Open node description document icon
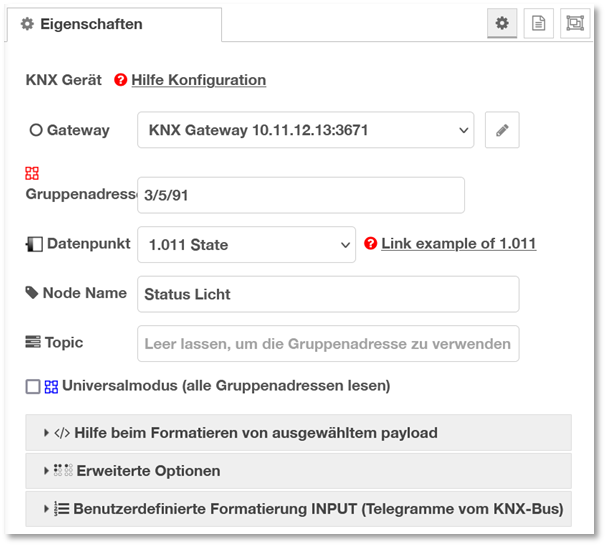Image resolution: width=607 pixels, height=547 pixels. click(538, 23)
